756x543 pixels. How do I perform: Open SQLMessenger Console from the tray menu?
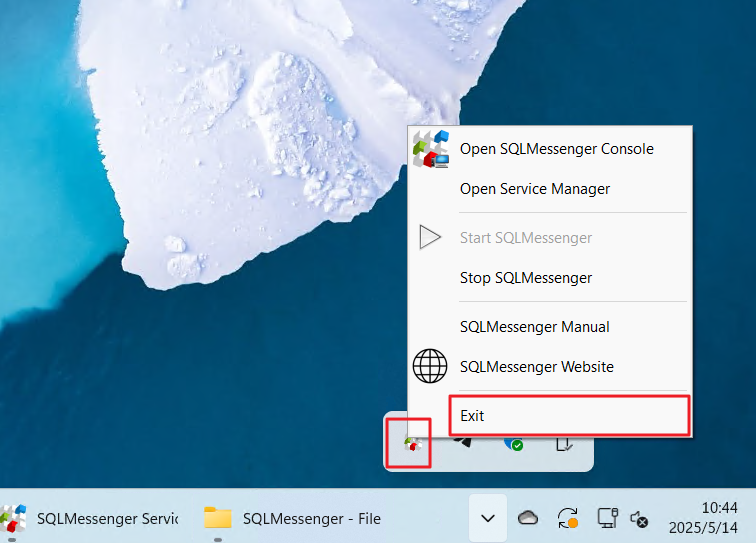(x=550, y=149)
